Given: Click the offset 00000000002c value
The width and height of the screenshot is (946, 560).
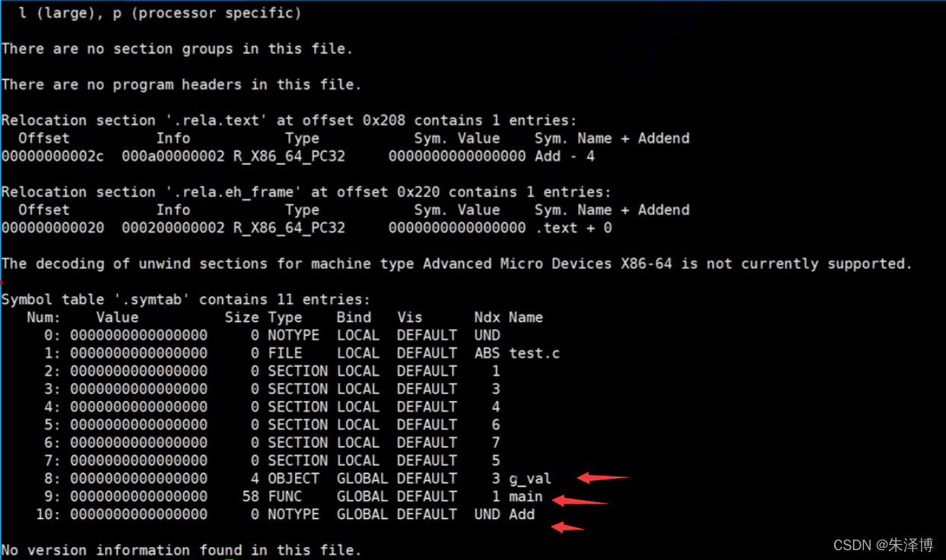Looking at the screenshot, I should point(52,157).
